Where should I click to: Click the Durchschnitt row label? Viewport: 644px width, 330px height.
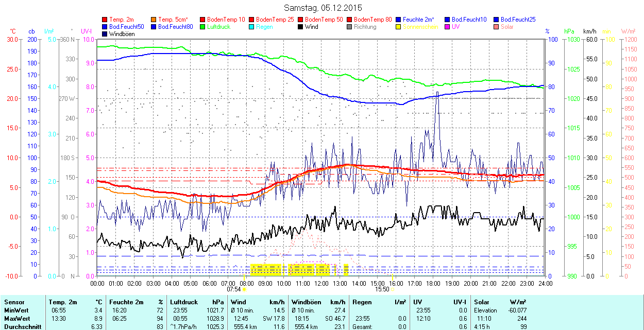[21, 327]
